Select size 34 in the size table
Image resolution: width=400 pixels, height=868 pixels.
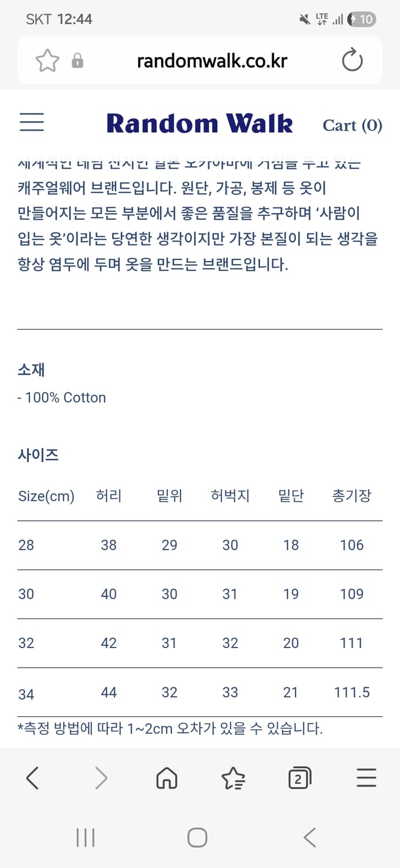pyautogui.click(x=26, y=693)
